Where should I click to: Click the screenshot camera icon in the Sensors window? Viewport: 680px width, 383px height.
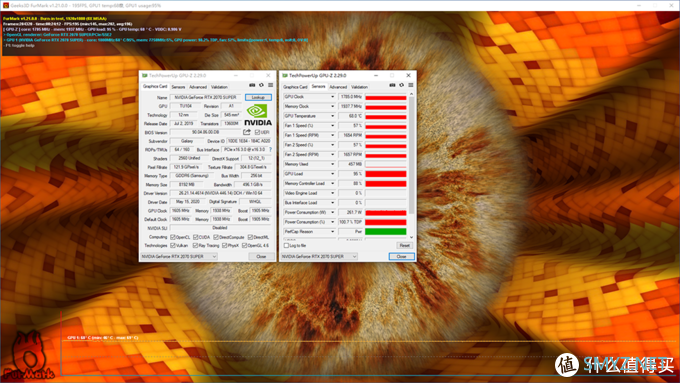(x=392, y=85)
